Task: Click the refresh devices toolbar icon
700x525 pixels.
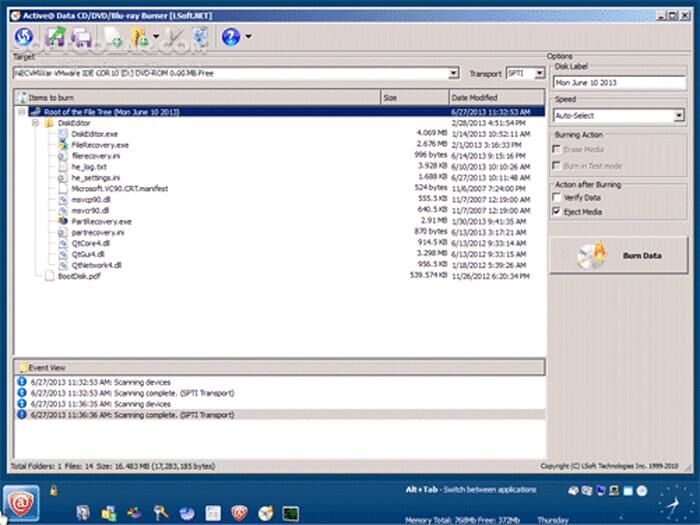Action: click(x=24, y=38)
